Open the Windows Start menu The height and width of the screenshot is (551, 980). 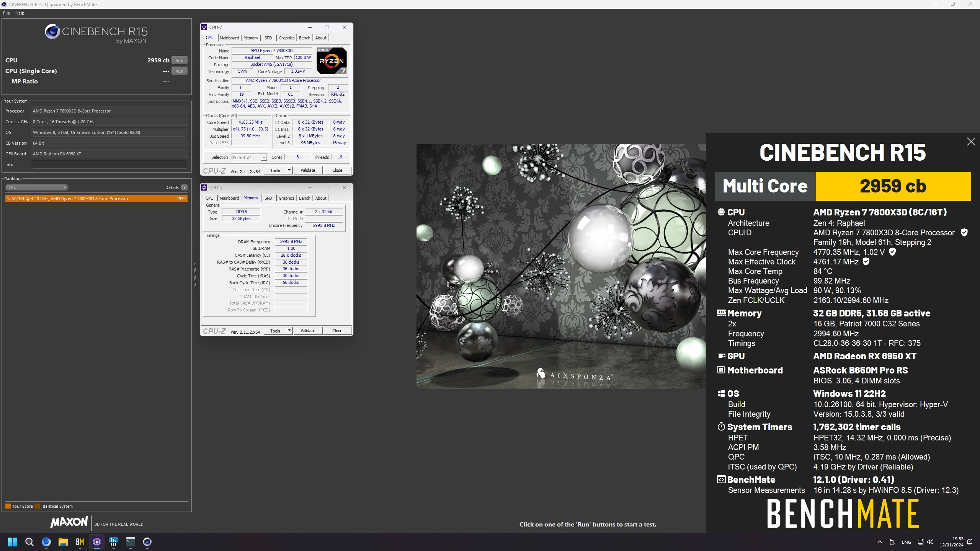point(12,542)
